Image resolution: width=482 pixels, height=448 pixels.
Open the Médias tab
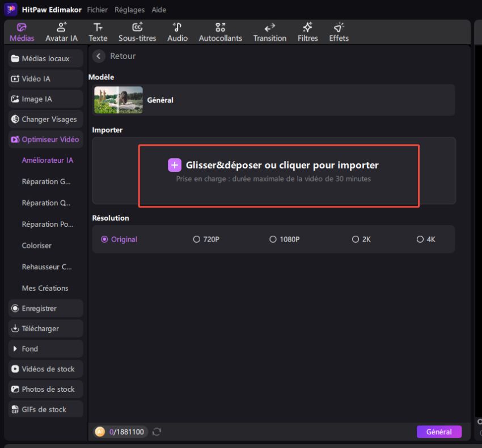(x=22, y=32)
